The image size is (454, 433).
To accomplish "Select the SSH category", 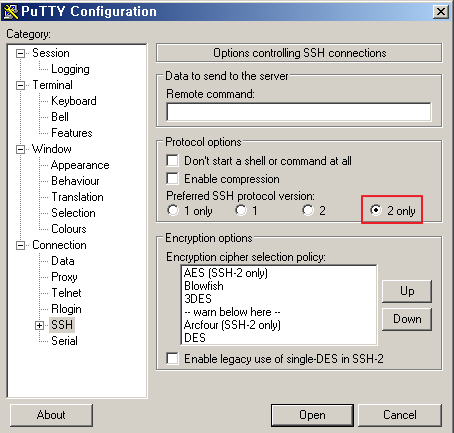I will coord(62,325).
